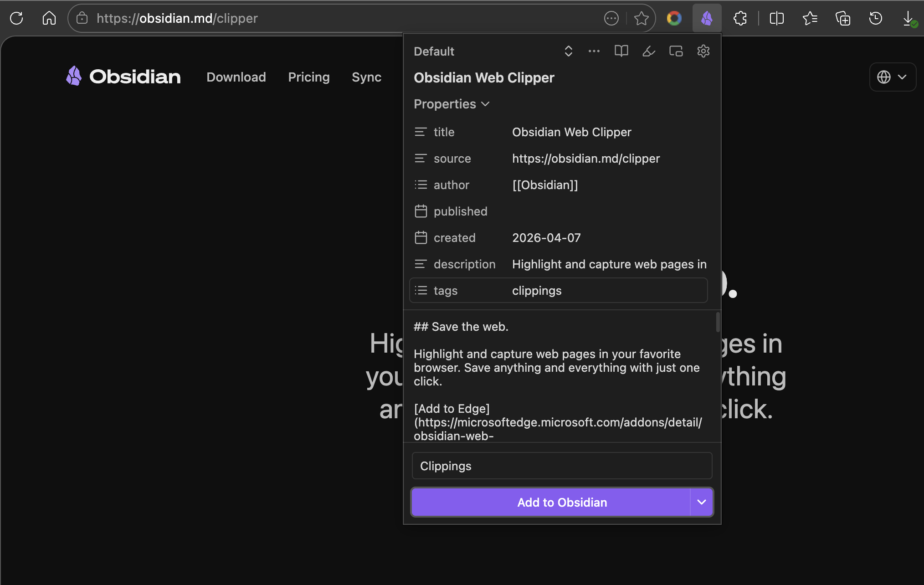Click the Sync navigation link
This screenshot has height=585, width=924.
366,77
